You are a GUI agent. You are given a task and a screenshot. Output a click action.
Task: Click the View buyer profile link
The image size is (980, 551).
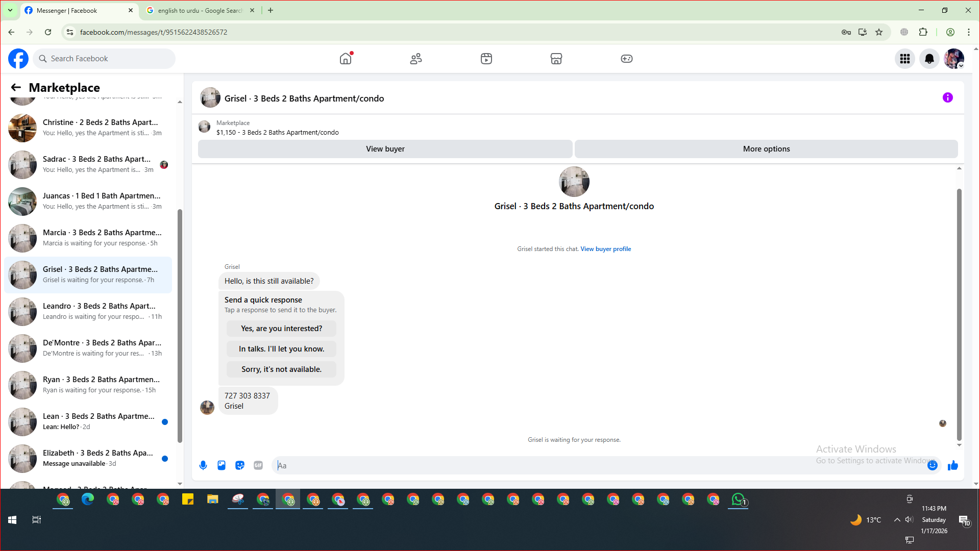pyautogui.click(x=605, y=249)
